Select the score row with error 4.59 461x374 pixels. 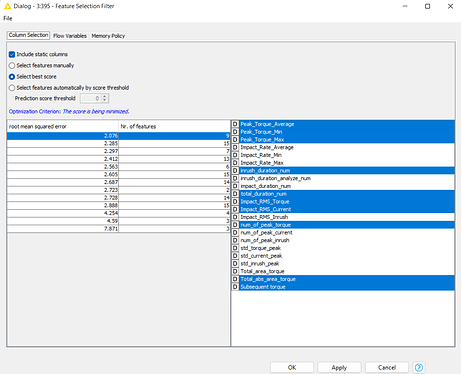(x=118, y=221)
